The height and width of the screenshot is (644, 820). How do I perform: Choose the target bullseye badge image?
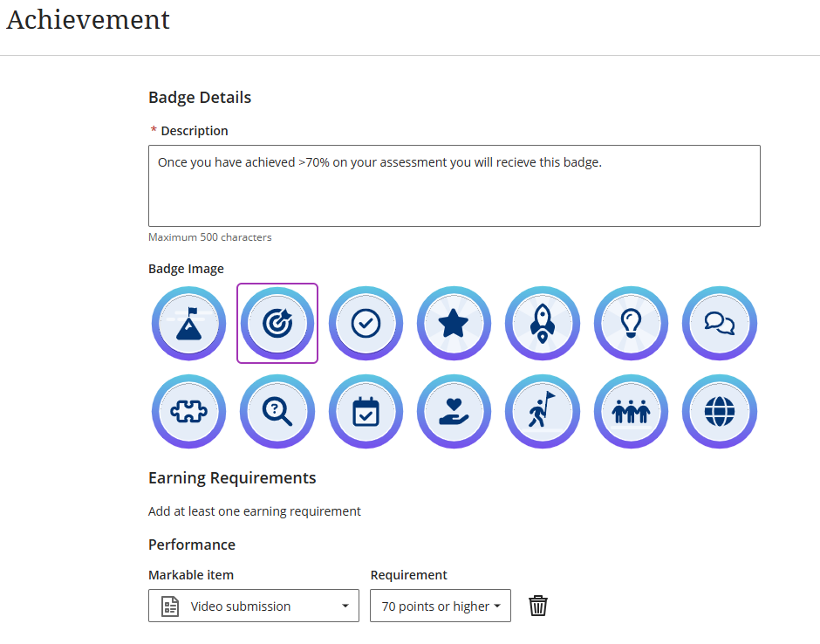coord(277,324)
